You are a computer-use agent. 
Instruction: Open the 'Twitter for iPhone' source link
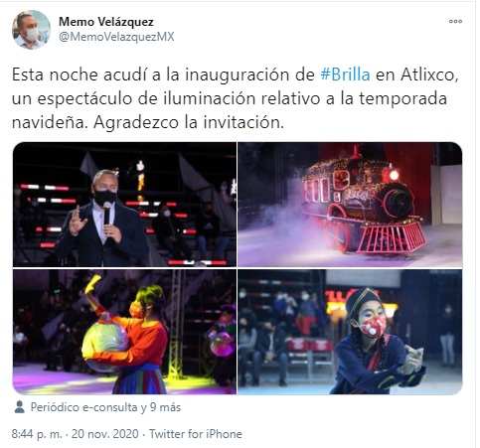(196, 434)
